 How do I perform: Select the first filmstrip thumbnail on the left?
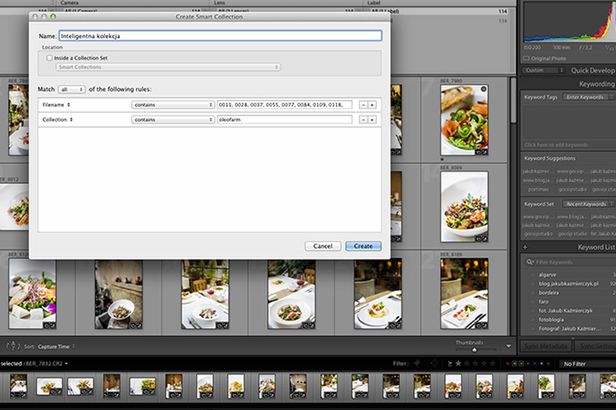click(x=18, y=386)
